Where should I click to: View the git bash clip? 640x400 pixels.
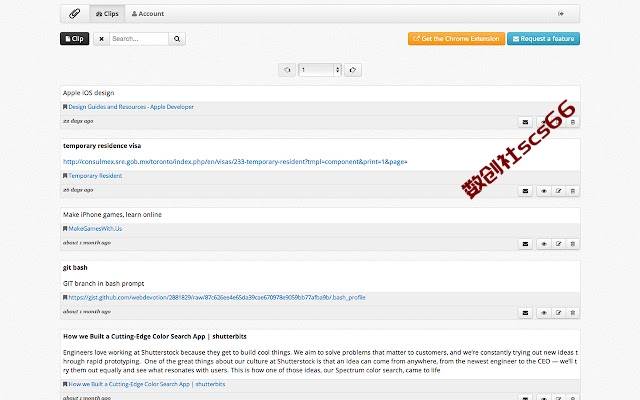click(544, 313)
